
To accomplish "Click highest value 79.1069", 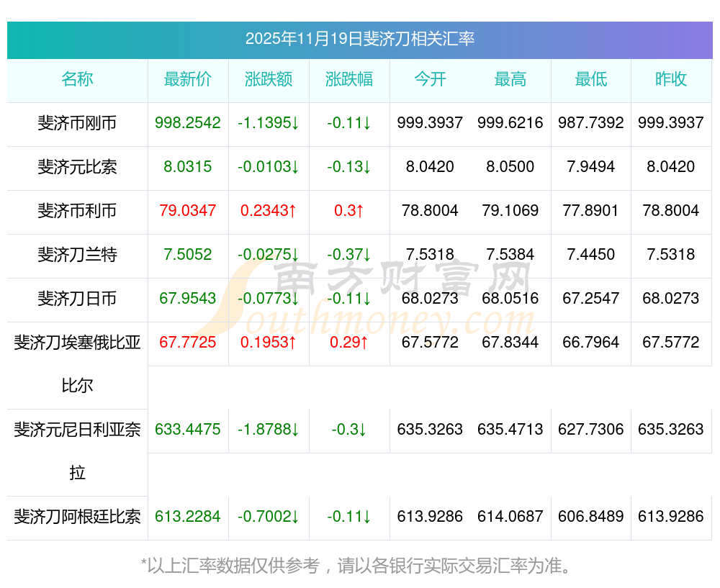I will [x=510, y=211].
